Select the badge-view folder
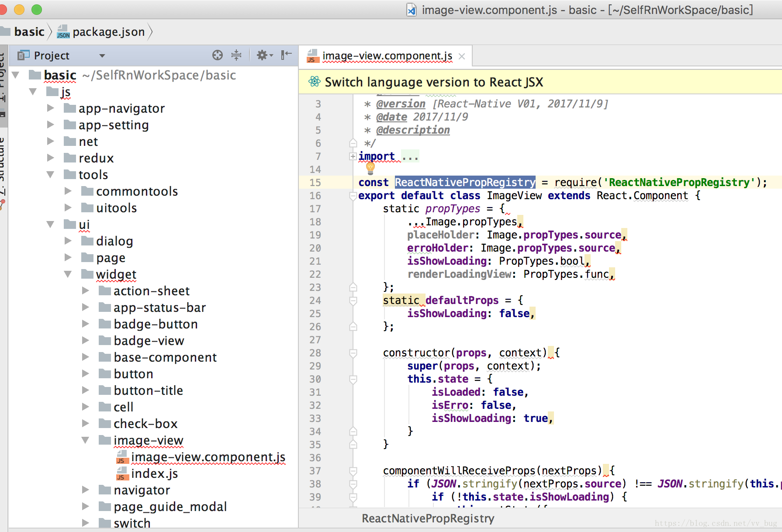782x532 pixels. point(149,341)
